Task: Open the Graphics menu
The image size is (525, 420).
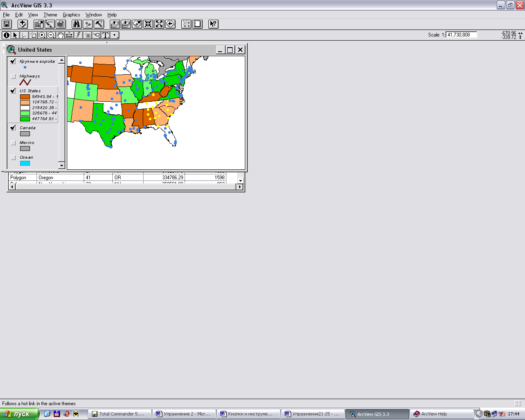Action: (71, 15)
